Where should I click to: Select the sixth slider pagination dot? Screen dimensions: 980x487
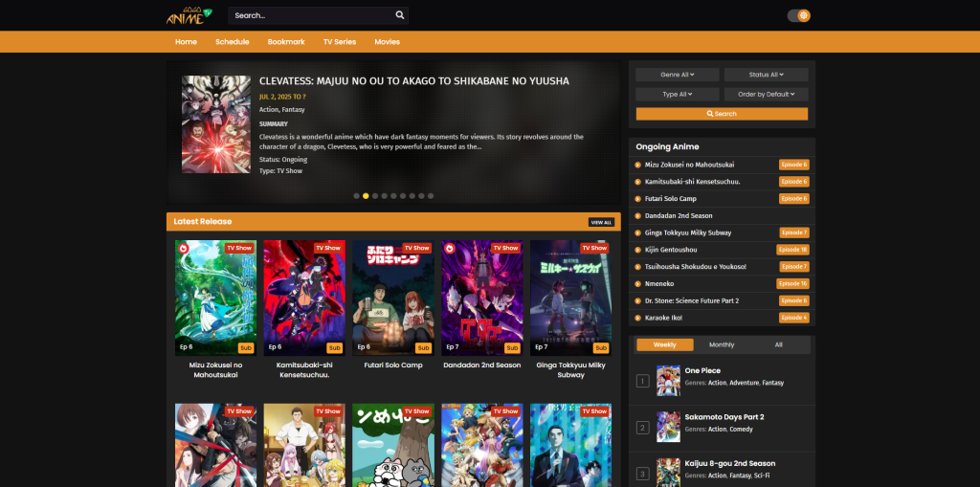(403, 196)
